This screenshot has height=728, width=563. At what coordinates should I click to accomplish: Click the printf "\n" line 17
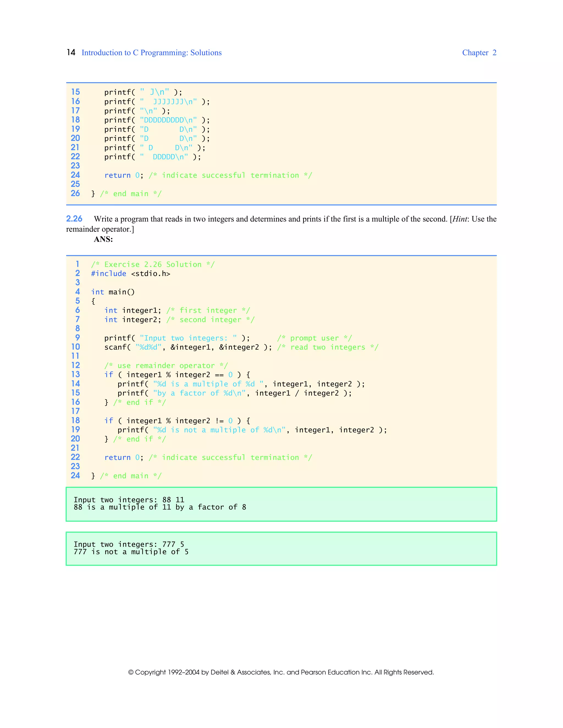tap(137, 111)
